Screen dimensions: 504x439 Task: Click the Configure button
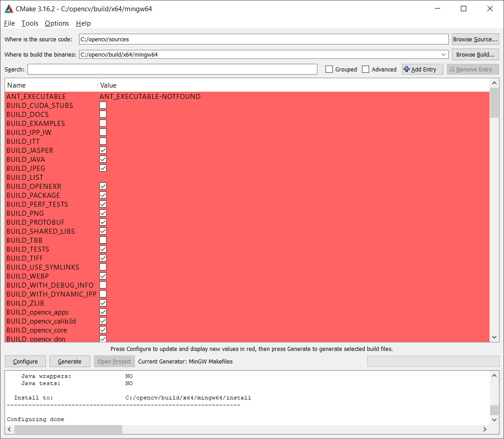pos(25,361)
